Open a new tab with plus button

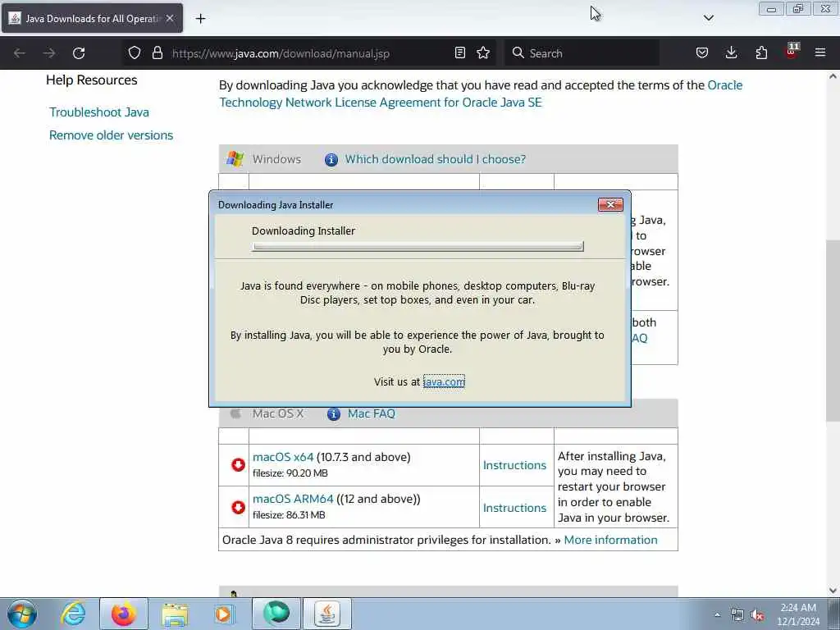pyautogui.click(x=200, y=19)
